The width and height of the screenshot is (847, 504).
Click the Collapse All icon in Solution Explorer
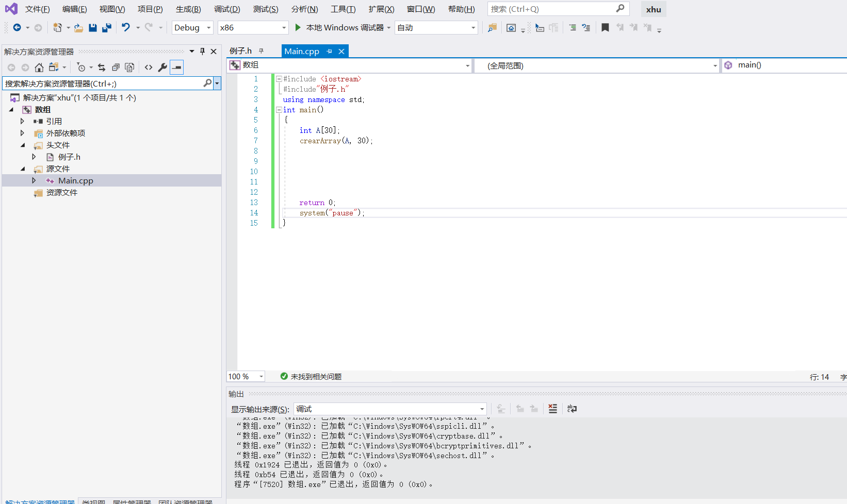[x=116, y=68]
